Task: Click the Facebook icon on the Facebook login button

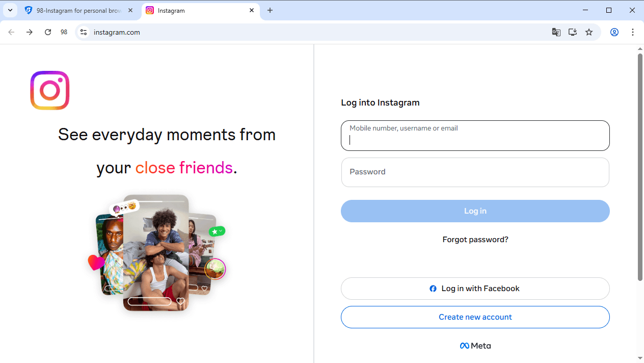Action: (433, 289)
